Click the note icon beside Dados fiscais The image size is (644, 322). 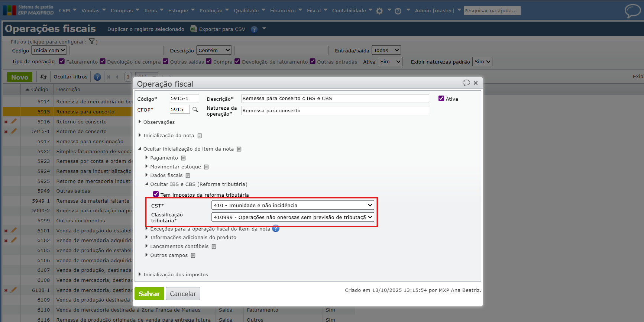point(188,176)
